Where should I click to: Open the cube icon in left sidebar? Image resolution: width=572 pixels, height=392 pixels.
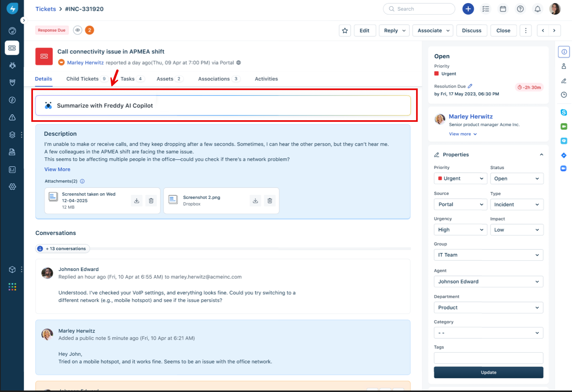(12, 270)
